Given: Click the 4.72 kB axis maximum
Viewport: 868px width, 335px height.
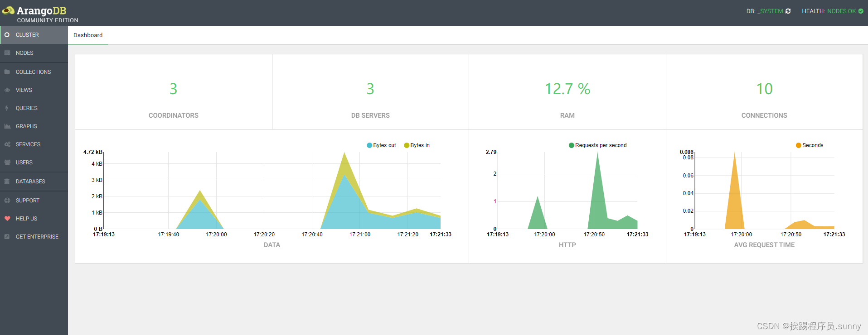Looking at the screenshot, I should 93,152.
